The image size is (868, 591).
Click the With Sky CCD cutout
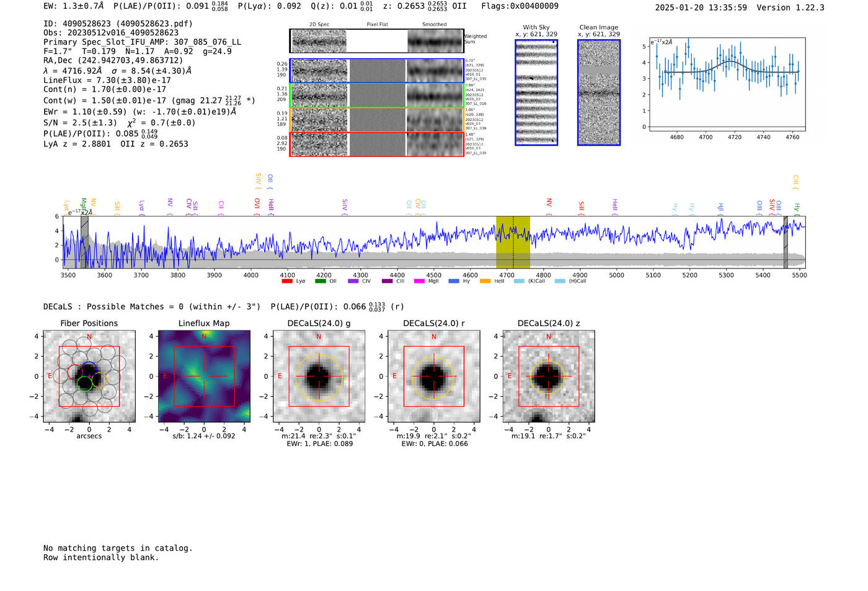[x=536, y=92]
